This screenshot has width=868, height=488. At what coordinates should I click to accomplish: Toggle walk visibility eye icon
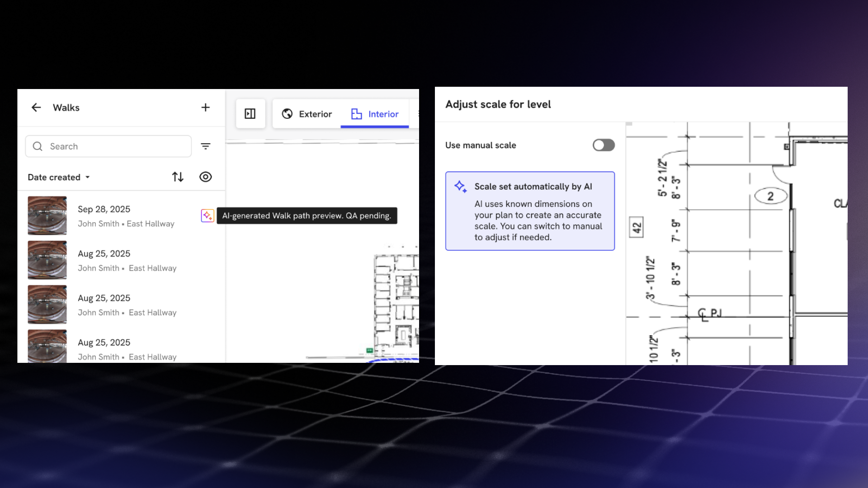pyautogui.click(x=205, y=177)
